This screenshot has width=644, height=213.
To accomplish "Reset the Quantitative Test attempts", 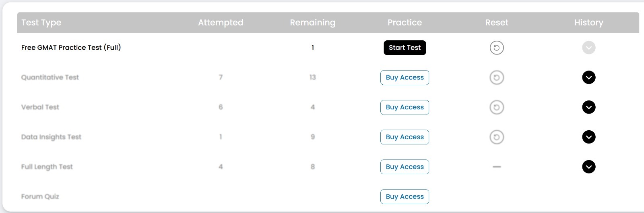I will point(497,77).
